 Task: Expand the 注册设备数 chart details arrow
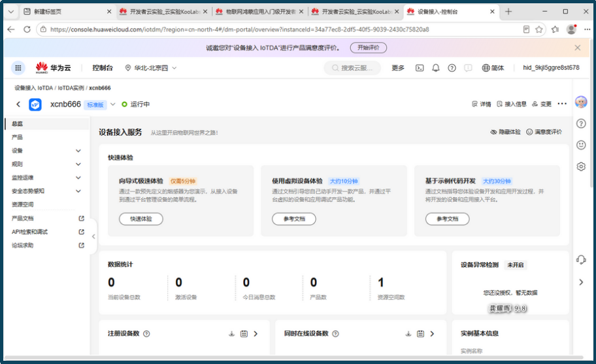(256, 333)
